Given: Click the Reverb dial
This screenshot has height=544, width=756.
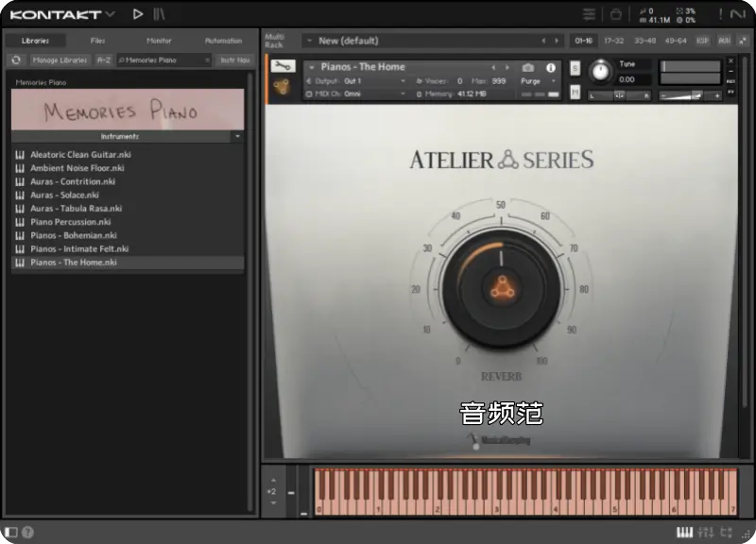Looking at the screenshot, I should click(502, 289).
